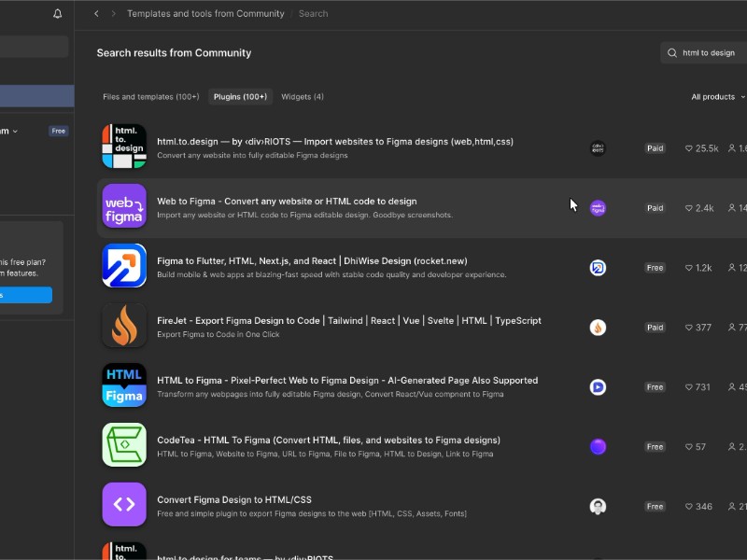Like html.to.design via its heart icon

point(689,148)
